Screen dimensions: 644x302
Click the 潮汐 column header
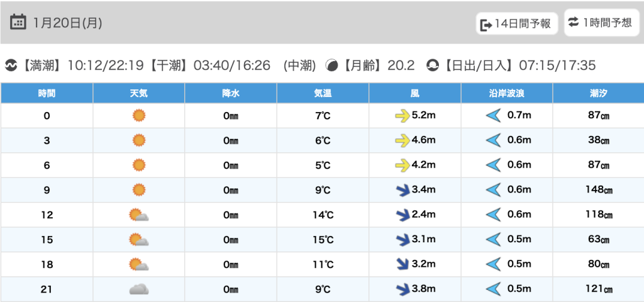pyautogui.click(x=598, y=93)
